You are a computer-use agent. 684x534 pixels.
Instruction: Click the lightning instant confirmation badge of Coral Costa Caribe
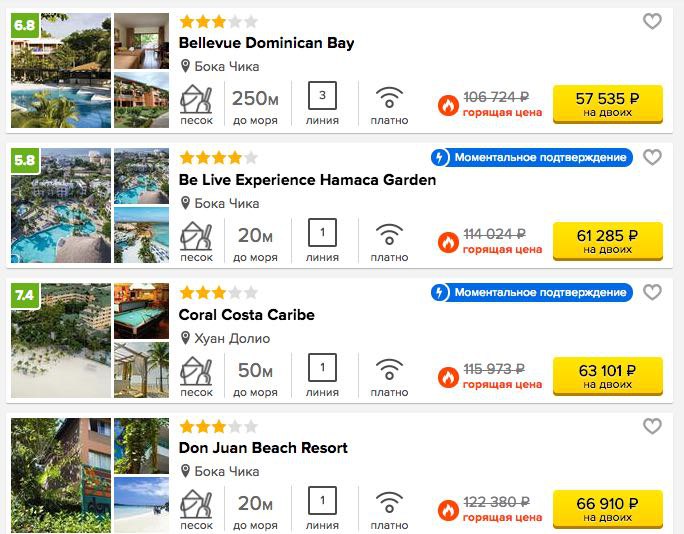pyautogui.click(x=532, y=292)
